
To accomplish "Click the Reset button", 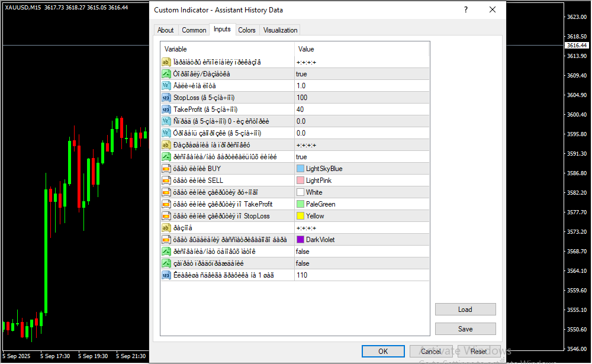I will point(479,351).
